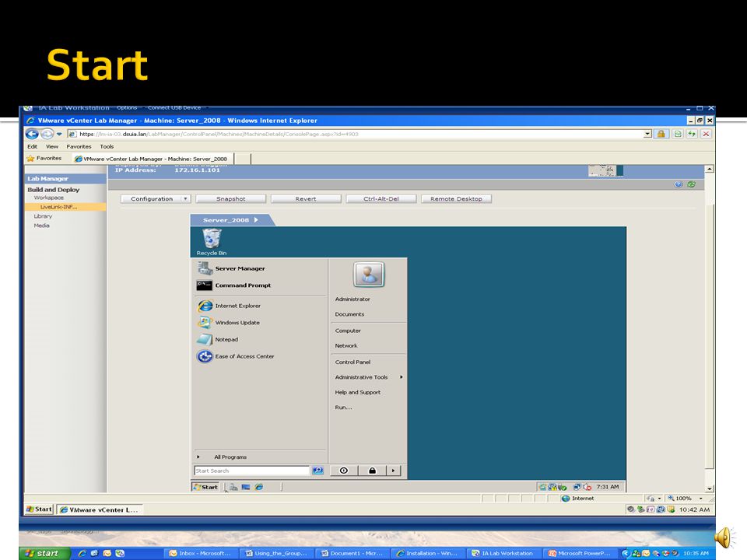This screenshot has height=560, width=747.
Task: Click the refresh button in IE
Action: click(x=692, y=134)
